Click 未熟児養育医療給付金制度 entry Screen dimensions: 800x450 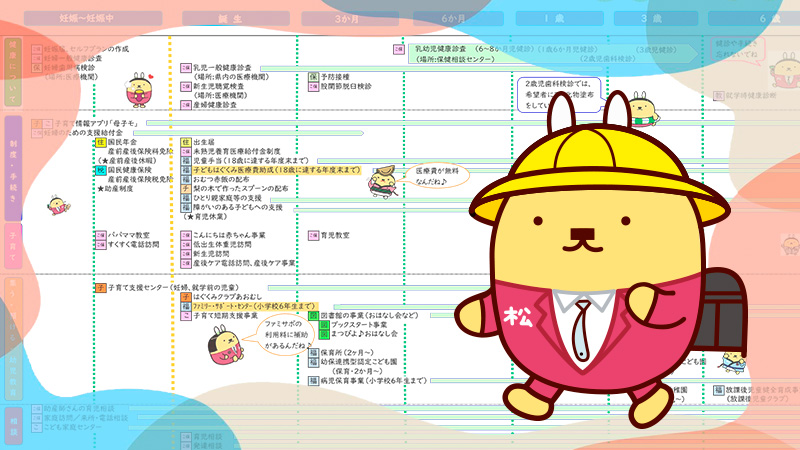coord(237,152)
